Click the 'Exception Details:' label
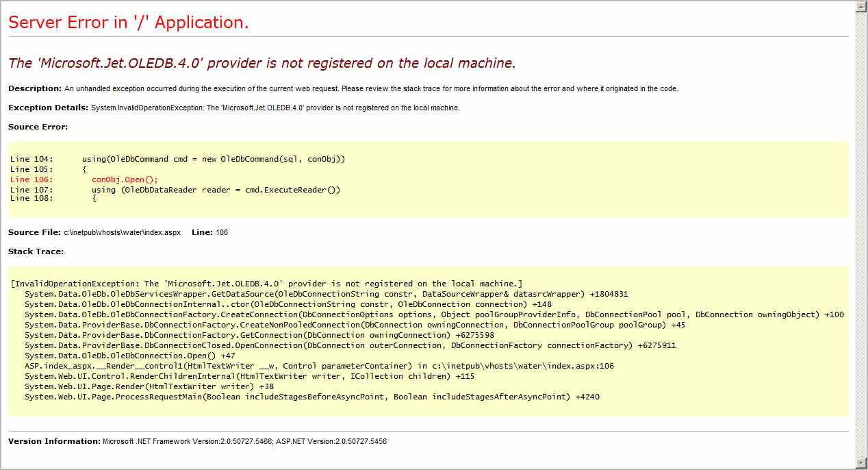Screen dimensions: 868x470 pos(48,108)
